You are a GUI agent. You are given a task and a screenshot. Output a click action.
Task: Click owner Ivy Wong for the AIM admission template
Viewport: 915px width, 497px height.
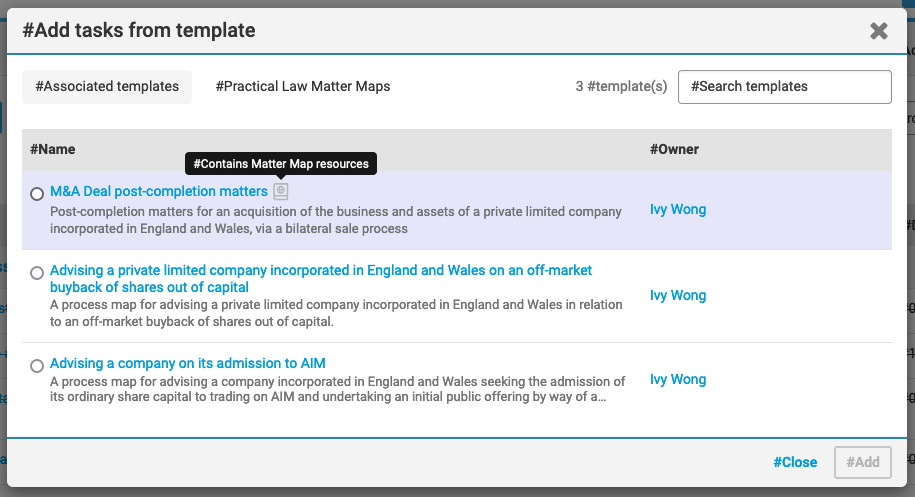pos(678,380)
